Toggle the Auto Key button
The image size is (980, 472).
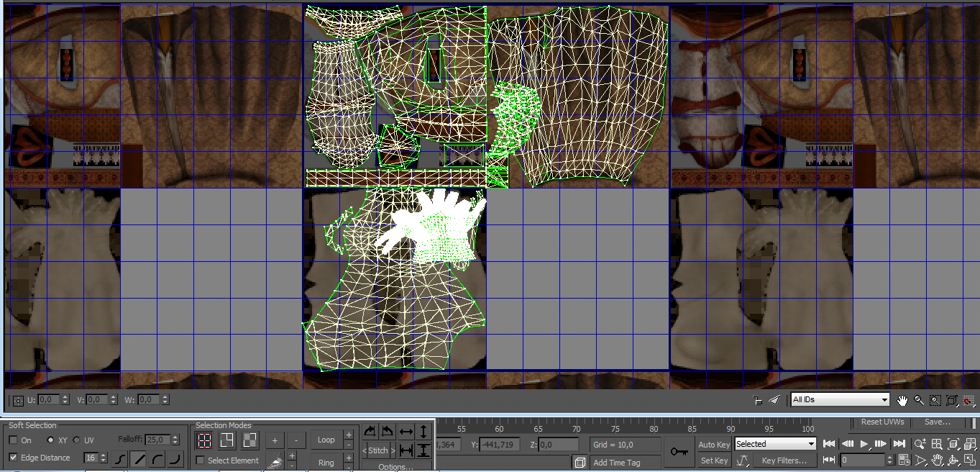point(714,445)
